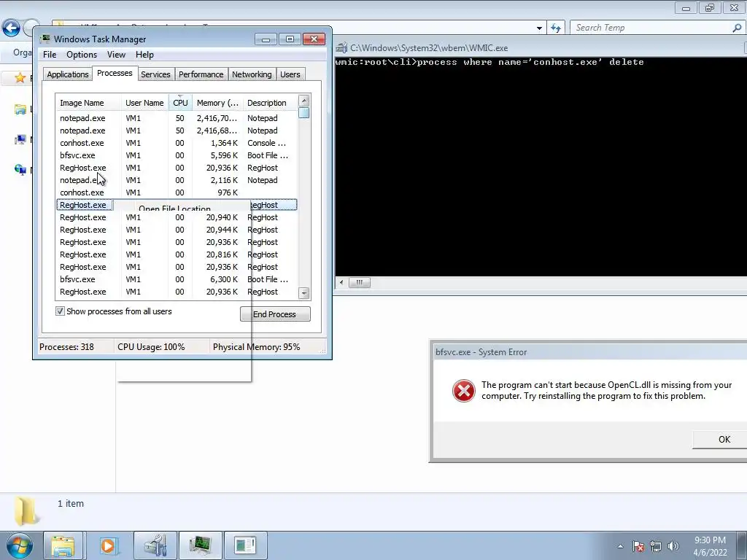This screenshot has width=747, height=560.
Task: Sort by Image Name column header
Action: pos(88,103)
